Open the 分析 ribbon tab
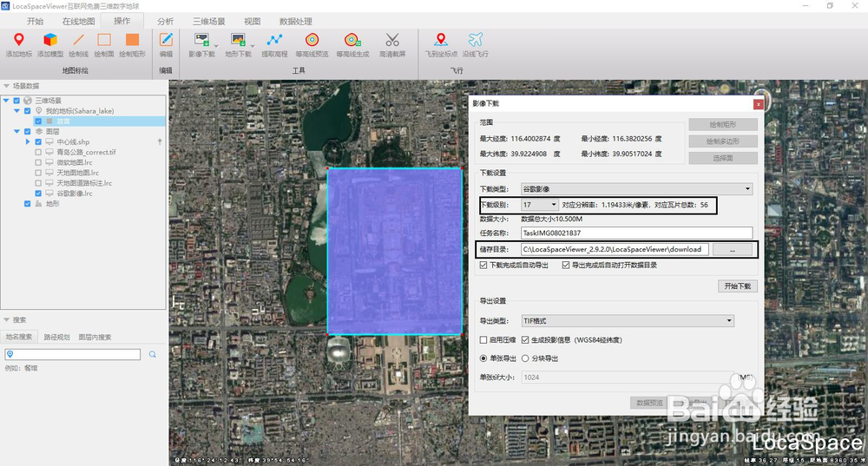868x466 pixels. click(x=165, y=21)
